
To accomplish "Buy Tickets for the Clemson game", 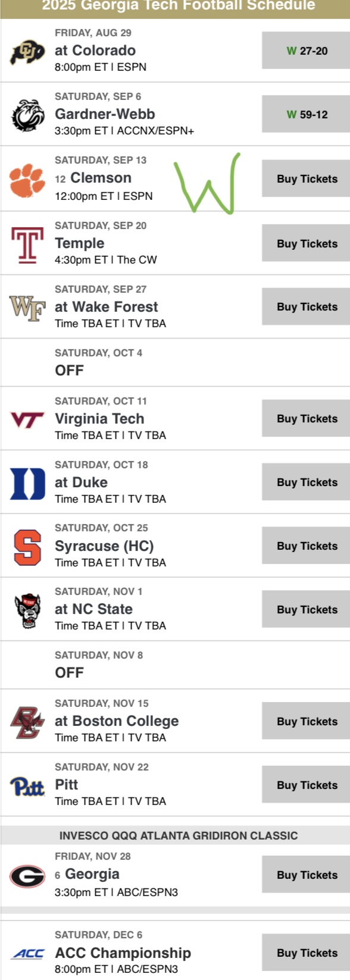I will (306, 179).
